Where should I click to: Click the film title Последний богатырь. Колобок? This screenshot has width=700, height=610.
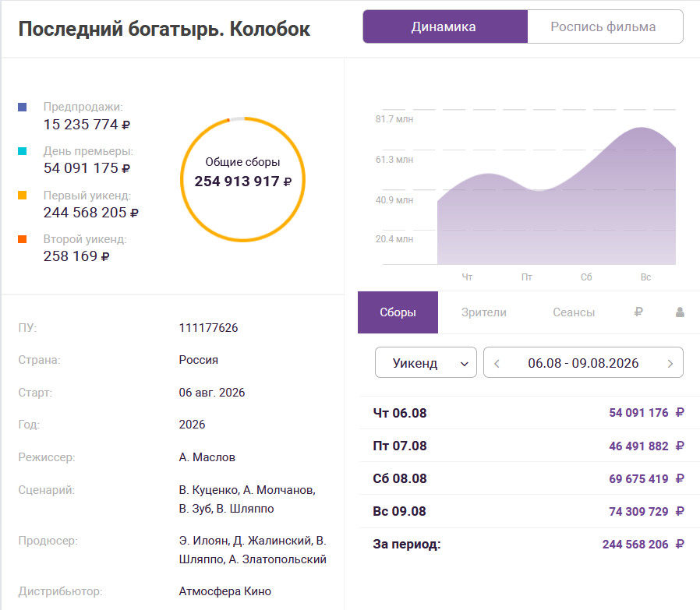tap(164, 29)
